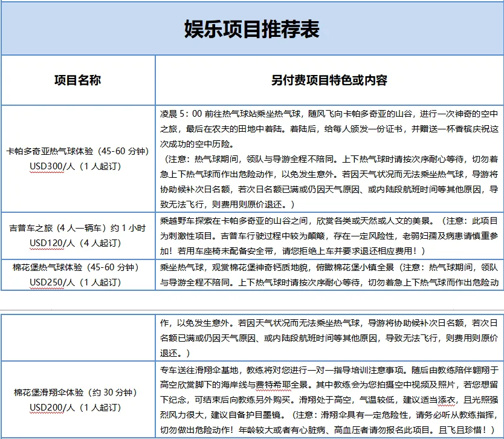This screenshot has width=504, height=439.
Task: Click the line starting 下纪念，可结束后向教练另外购买
Action: (329, 400)
